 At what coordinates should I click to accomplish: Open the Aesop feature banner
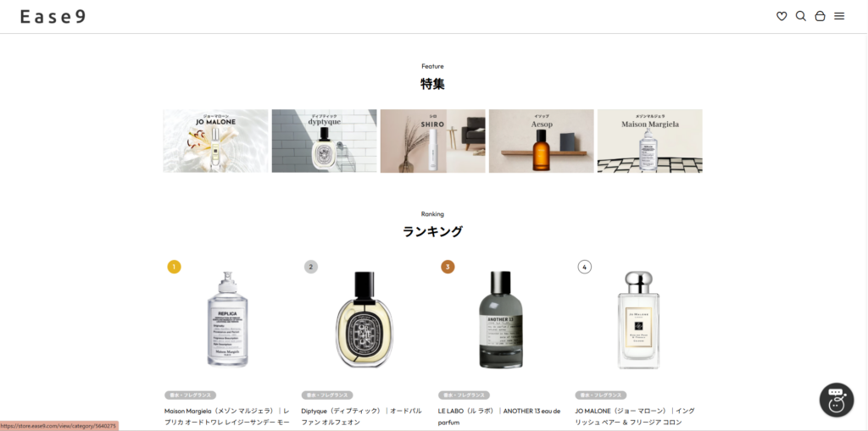541,141
